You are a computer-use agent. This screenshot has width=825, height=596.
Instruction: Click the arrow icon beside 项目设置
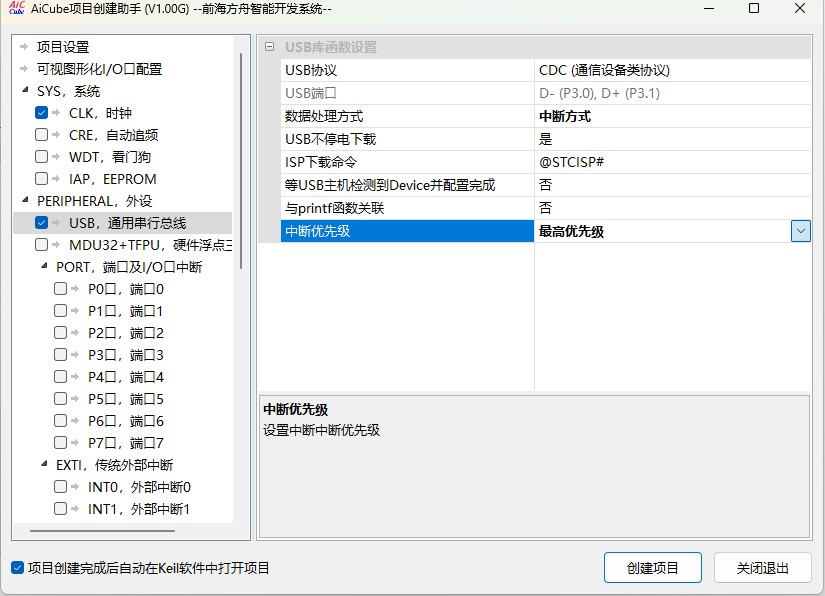tap(24, 47)
